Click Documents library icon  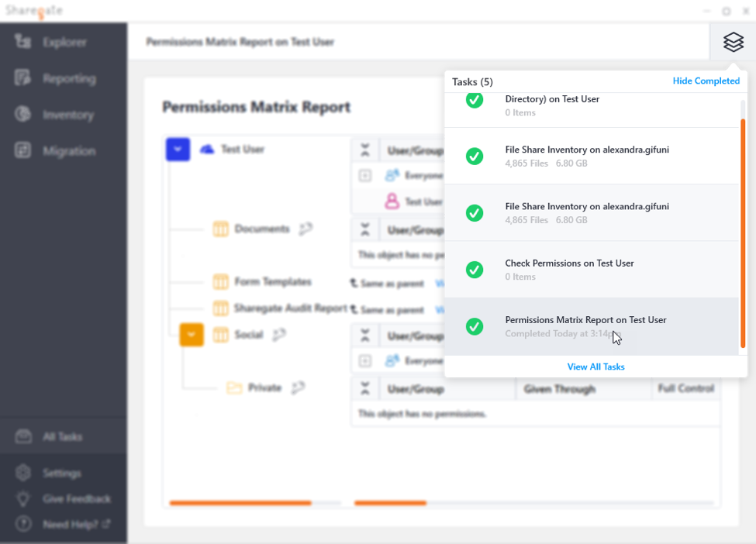click(x=221, y=229)
